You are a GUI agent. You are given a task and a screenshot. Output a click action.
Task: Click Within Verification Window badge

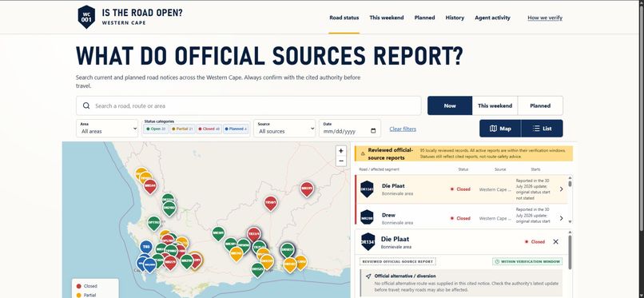point(527,261)
